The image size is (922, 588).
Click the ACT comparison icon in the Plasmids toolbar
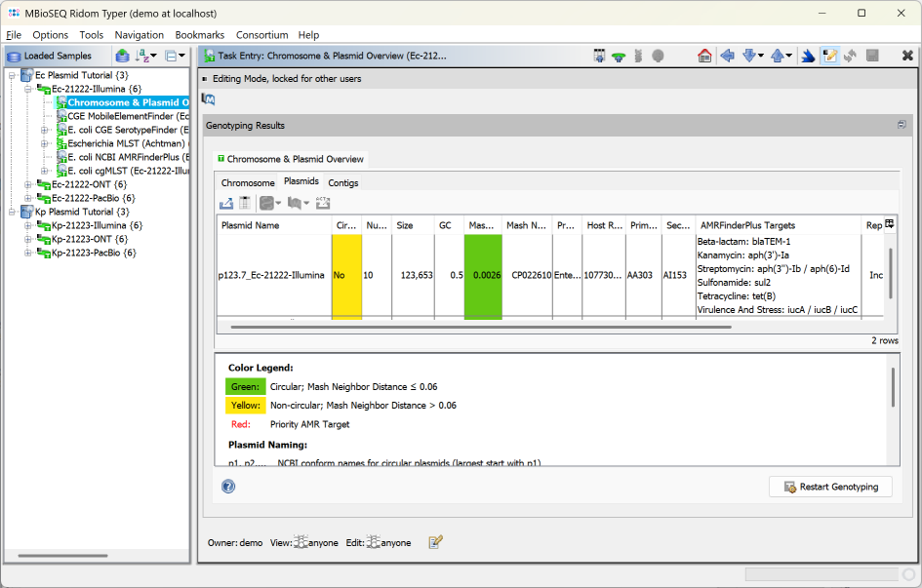[323, 201]
